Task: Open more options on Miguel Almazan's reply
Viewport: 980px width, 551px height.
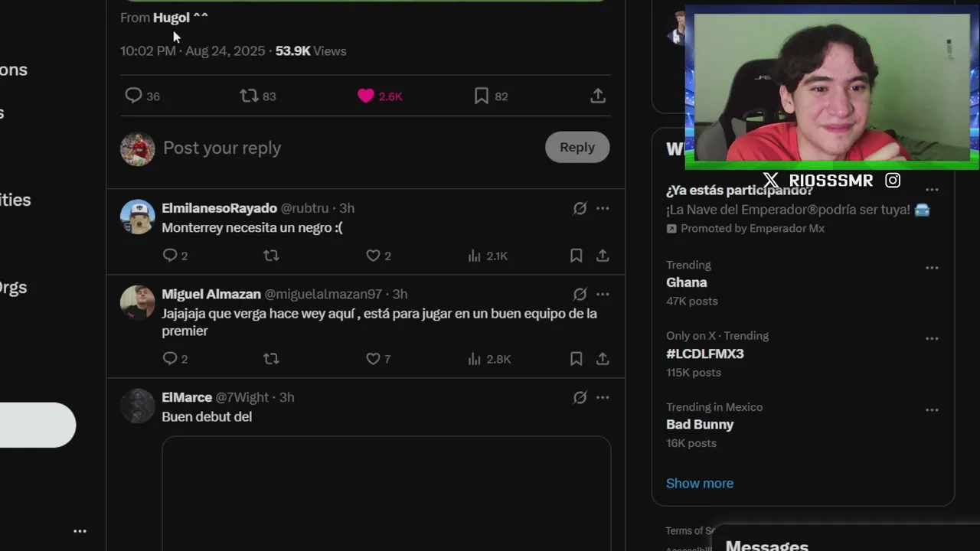Action: (x=603, y=294)
